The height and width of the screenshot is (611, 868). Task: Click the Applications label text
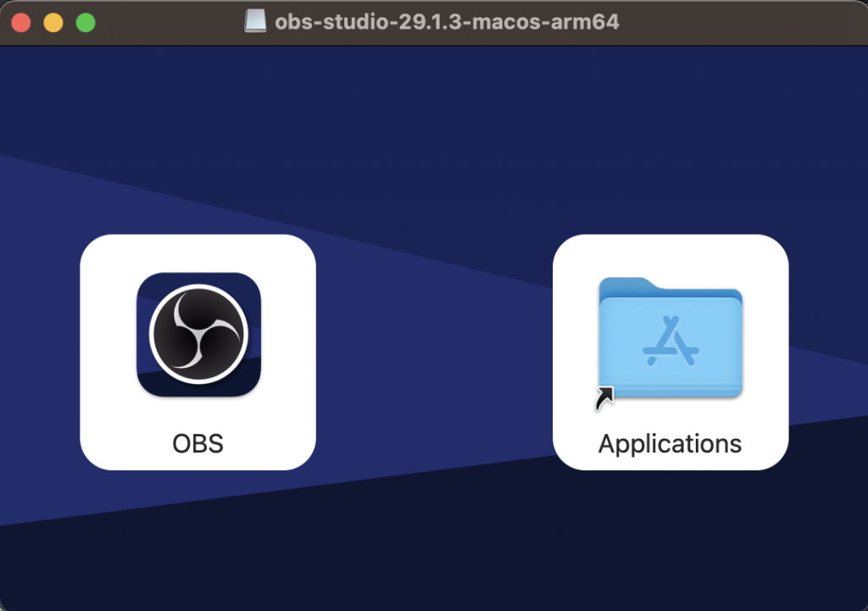670,444
